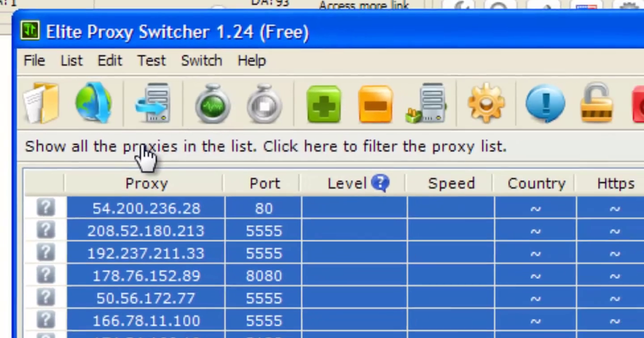
Task: Open the Test menu
Action: [151, 61]
